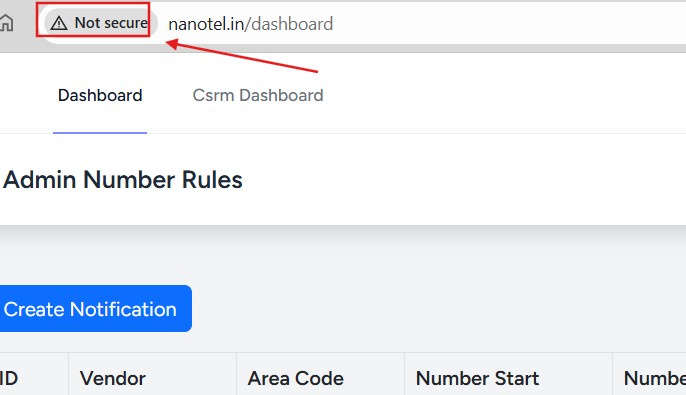Focus the empty area of address bar
The image size is (686, 395).
[x=508, y=24]
